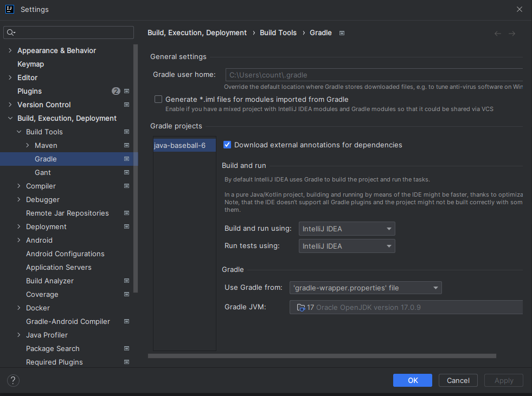Click the Plugins update count badge
This screenshot has height=396, width=532.
coord(116,91)
